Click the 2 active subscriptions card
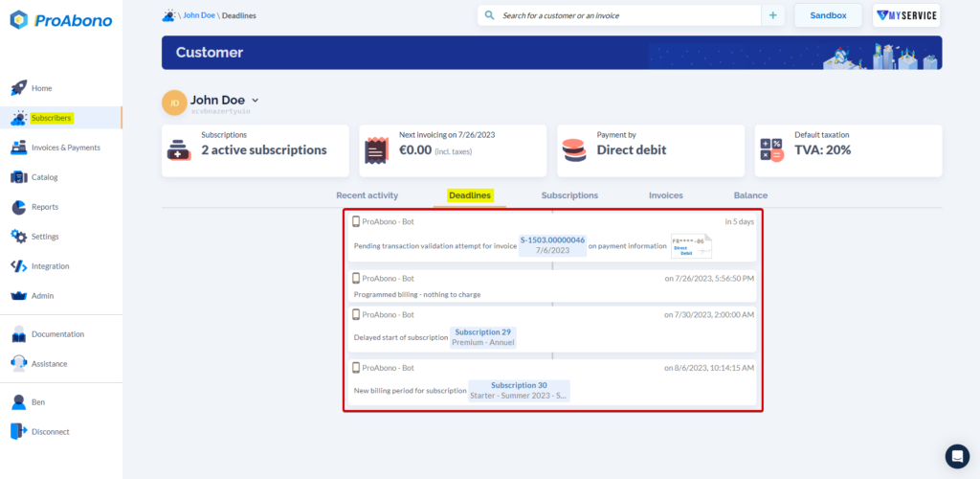Screen dimensions: 980x479 click(x=256, y=150)
